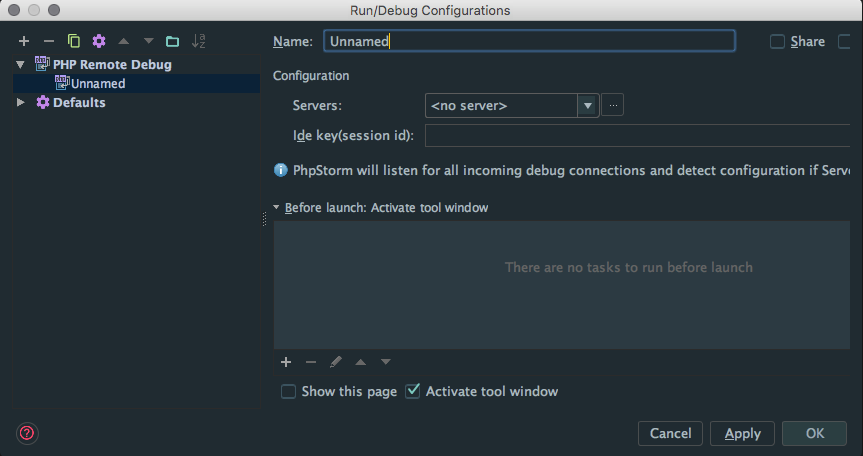Remove before launch task
This screenshot has width=863, height=456.
tap(311, 362)
